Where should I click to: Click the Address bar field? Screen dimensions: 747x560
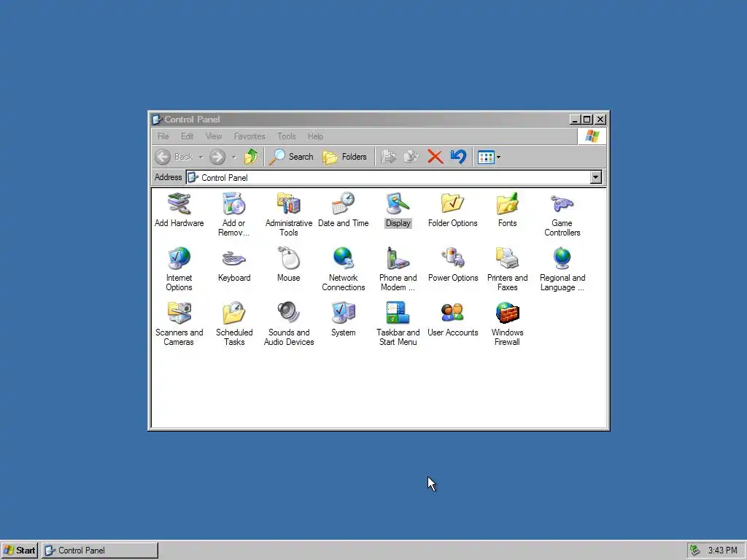[x=394, y=178]
